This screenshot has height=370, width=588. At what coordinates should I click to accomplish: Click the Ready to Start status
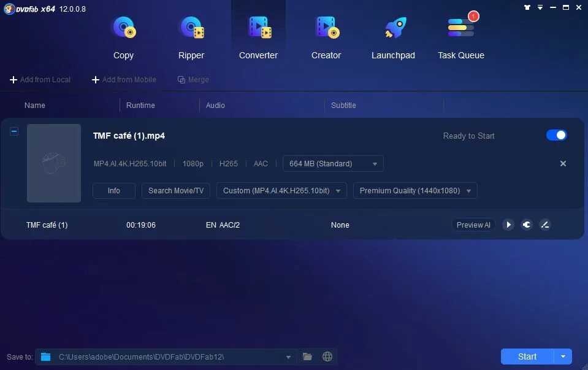point(469,136)
